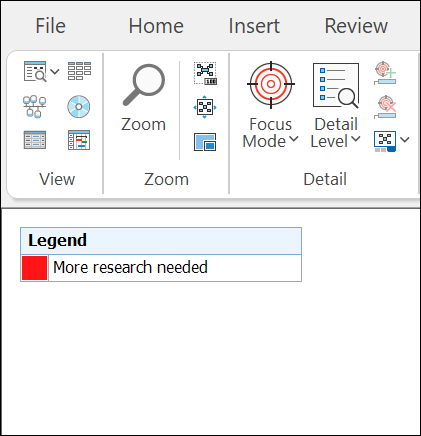Switch to the Gantt chart view icon

[x=79, y=140]
